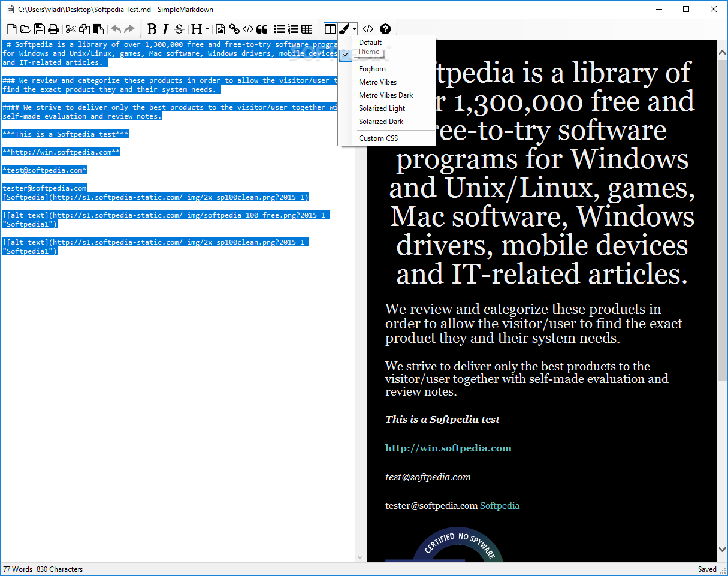Screen dimensions: 728x576
Task: Print the document using the printer icon
Action: (x=53, y=29)
